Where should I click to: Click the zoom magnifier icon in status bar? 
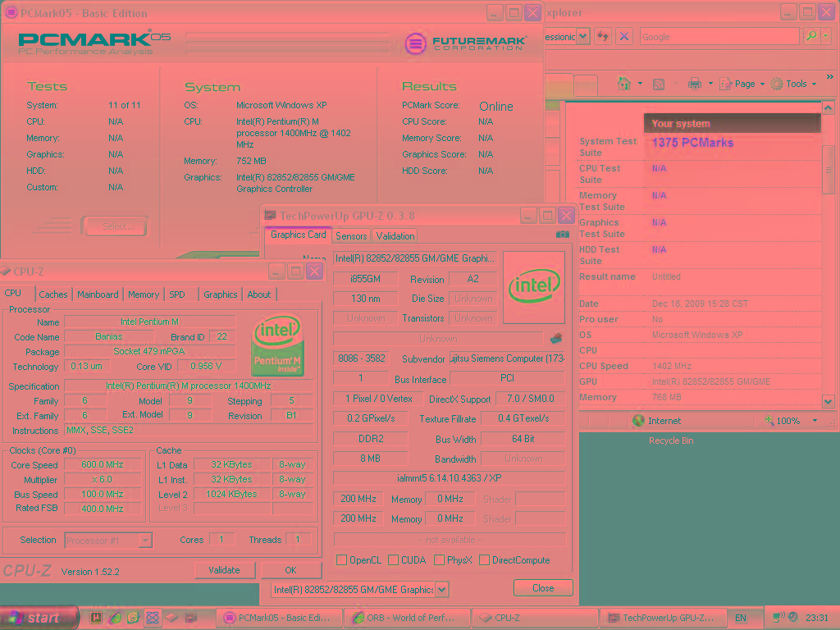point(769,421)
